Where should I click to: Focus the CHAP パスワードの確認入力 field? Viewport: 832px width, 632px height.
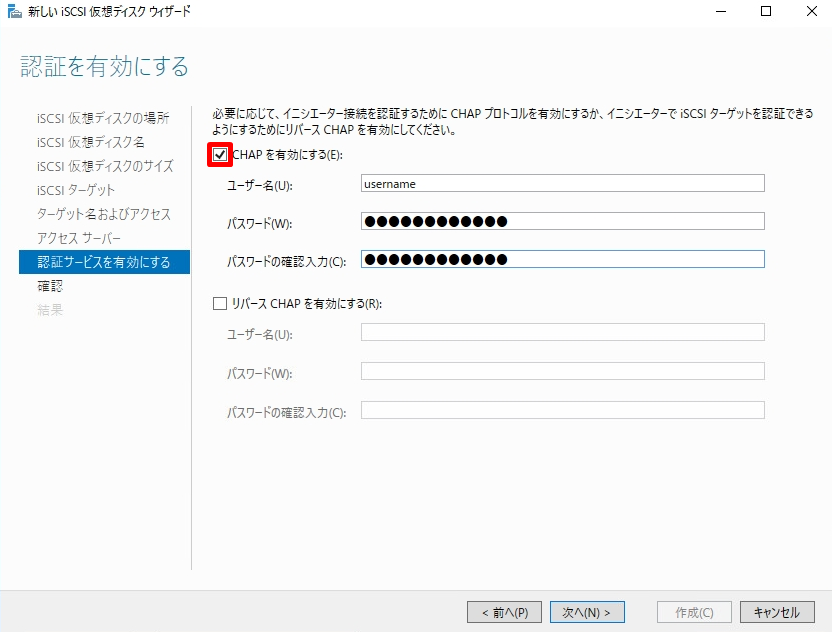pyautogui.click(x=562, y=259)
